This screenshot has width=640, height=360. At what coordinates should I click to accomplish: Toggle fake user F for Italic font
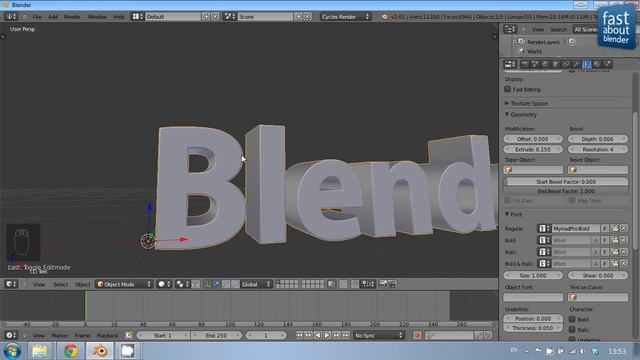tap(605, 252)
